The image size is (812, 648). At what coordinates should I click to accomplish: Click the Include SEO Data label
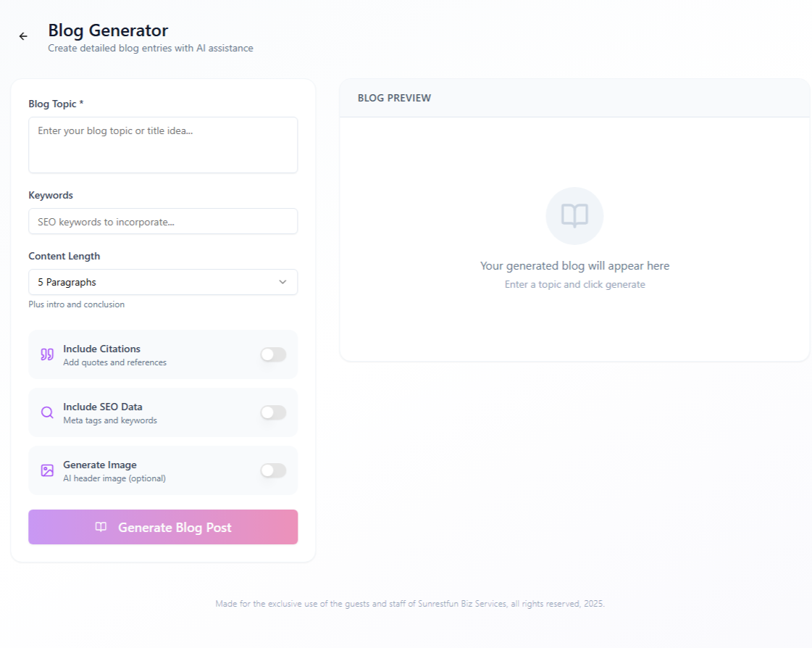[103, 407]
